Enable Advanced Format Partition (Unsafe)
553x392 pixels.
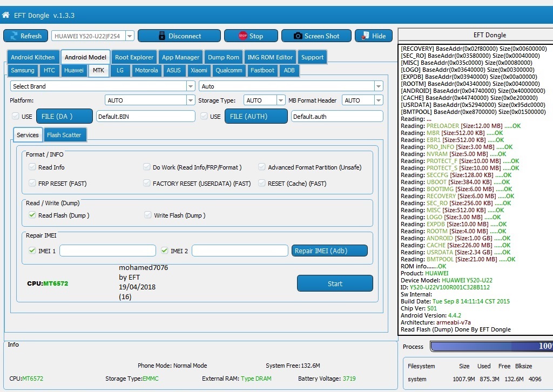(262, 167)
